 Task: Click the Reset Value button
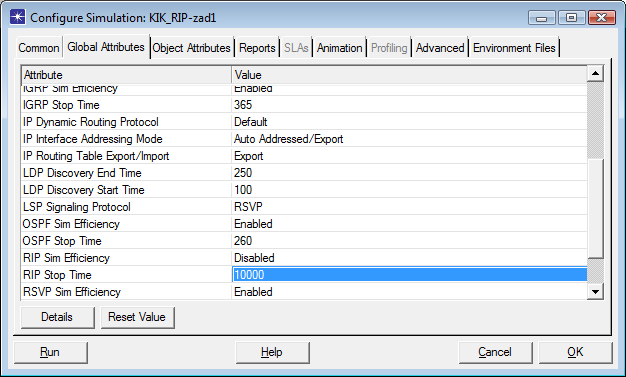[x=137, y=317]
